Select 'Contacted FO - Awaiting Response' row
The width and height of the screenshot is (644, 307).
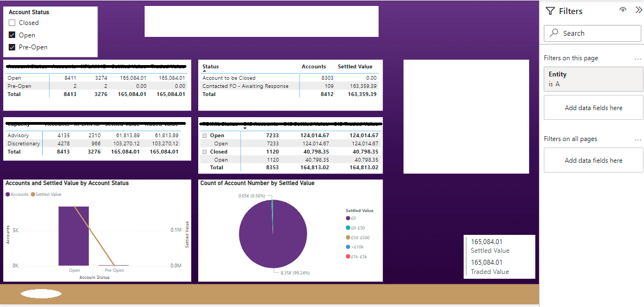(x=290, y=86)
